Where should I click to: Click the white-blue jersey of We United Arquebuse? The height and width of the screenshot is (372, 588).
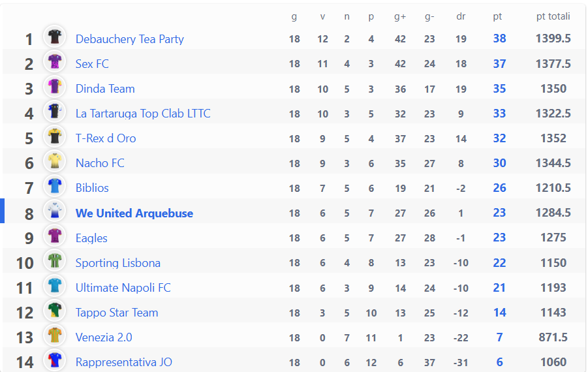click(x=55, y=211)
